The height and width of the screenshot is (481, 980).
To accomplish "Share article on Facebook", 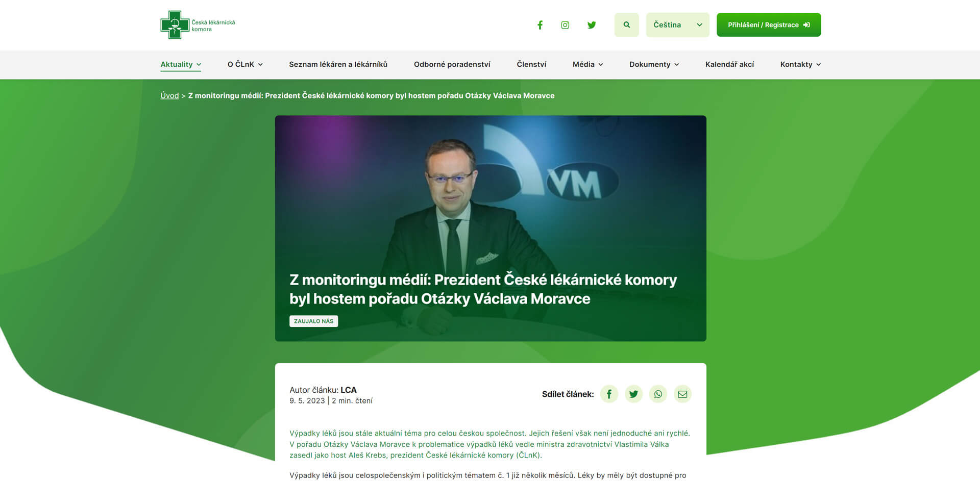I will (609, 394).
